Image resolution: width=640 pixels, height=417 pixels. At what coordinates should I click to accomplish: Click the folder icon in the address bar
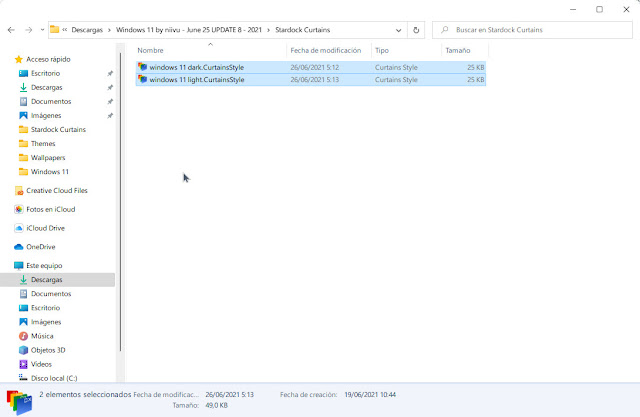point(55,29)
